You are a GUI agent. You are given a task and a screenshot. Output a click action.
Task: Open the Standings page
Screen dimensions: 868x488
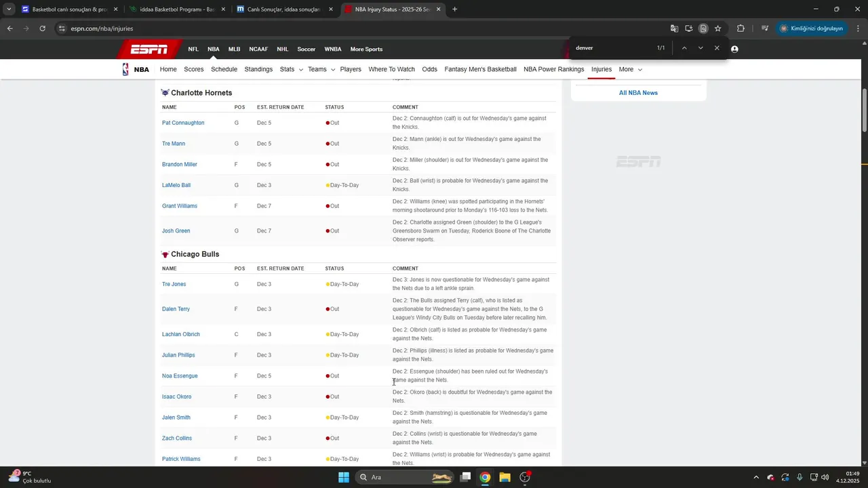click(x=258, y=69)
